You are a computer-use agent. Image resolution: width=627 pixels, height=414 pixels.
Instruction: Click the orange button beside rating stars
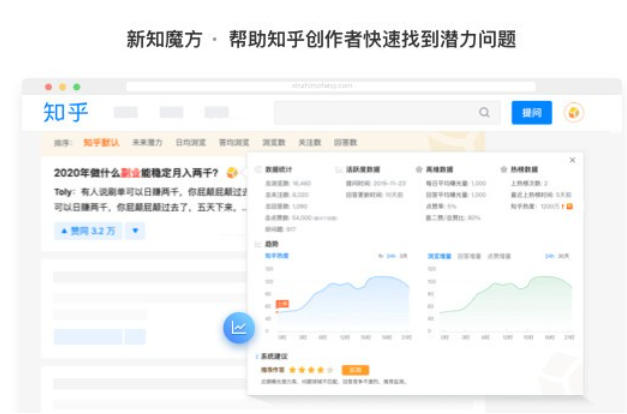(355, 370)
